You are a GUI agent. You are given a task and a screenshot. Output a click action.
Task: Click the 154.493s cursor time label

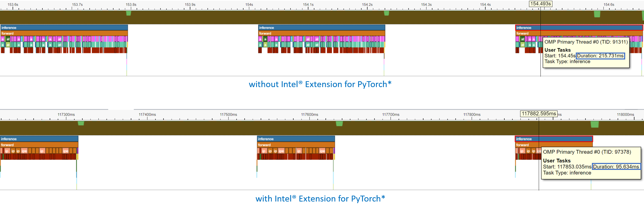click(x=541, y=4)
